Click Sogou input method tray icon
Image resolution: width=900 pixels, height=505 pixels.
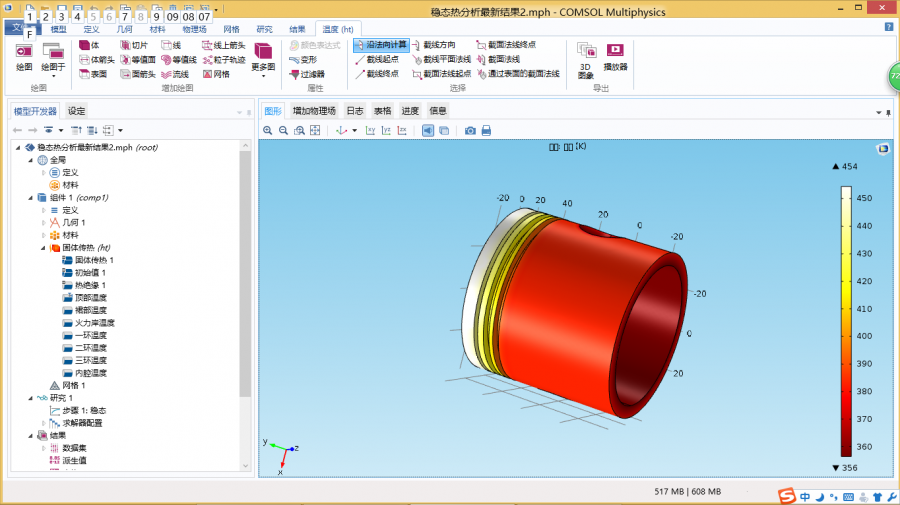click(786, 496)
